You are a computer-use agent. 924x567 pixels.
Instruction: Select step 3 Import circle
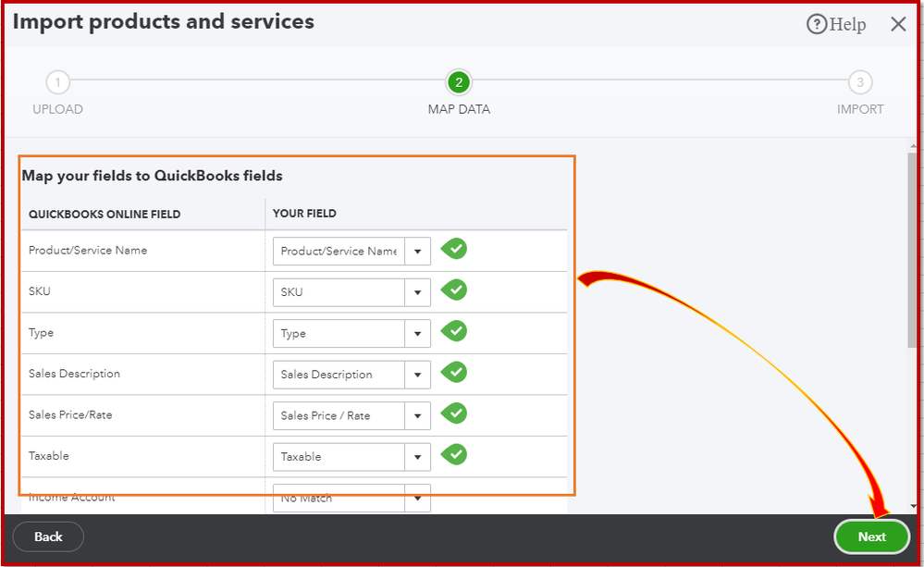(860, 82)
